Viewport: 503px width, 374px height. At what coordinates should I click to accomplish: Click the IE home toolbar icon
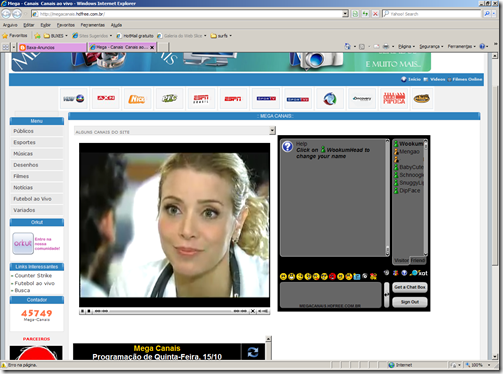(347, 46)
